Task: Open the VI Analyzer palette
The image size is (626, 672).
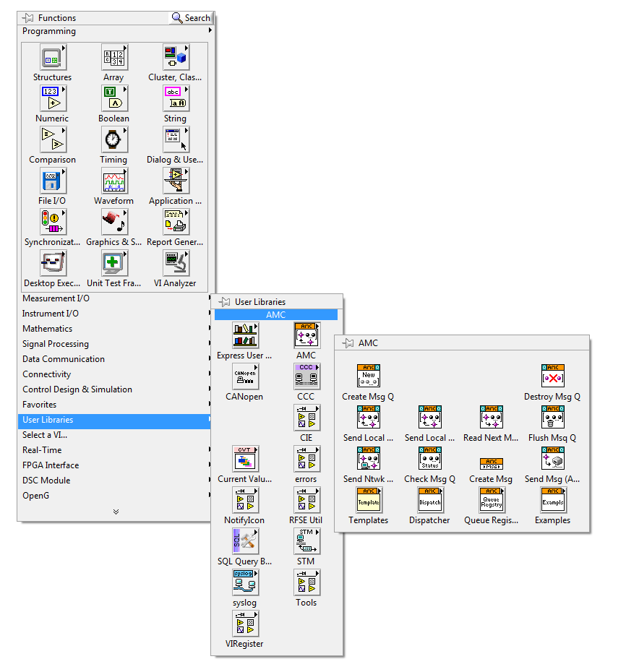Action: coord(176,263)
